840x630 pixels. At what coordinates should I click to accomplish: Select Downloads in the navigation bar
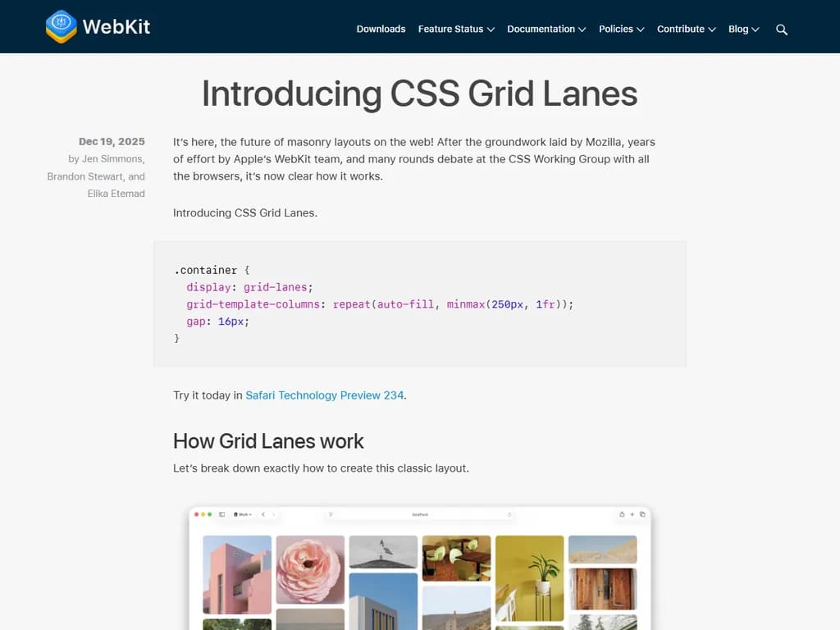point(381,29)
